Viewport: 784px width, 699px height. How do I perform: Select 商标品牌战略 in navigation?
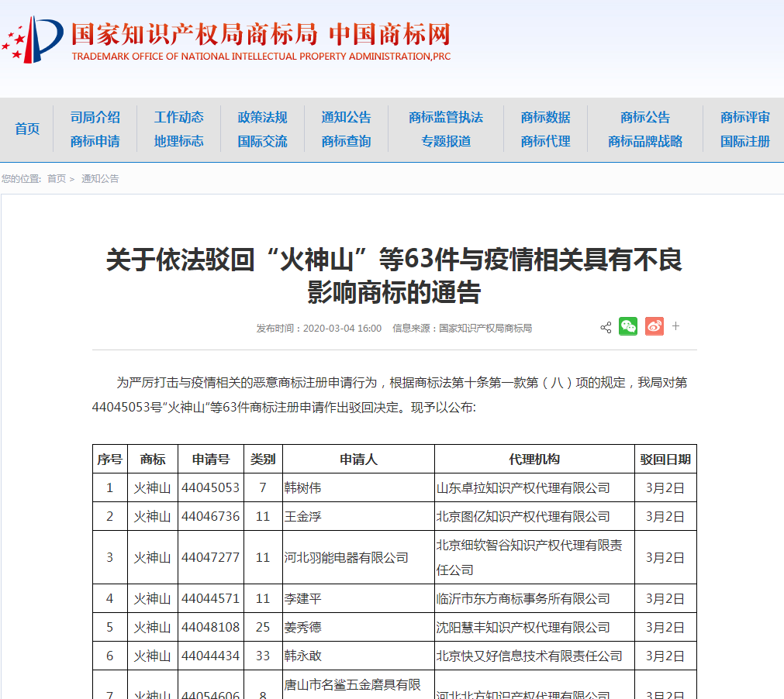click(x=645, y=141)
